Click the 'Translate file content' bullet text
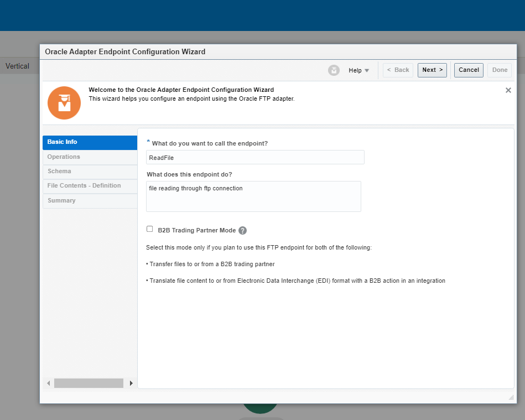 [x=295, y=281]
